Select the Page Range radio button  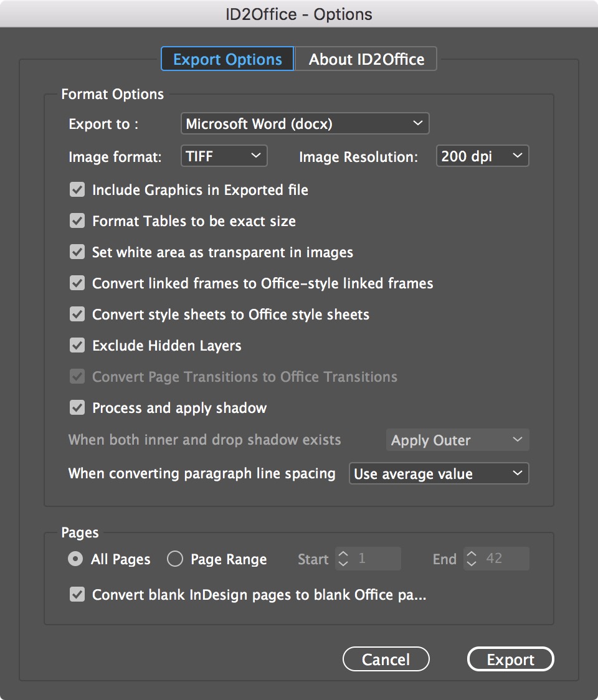[x=175, y=559]
